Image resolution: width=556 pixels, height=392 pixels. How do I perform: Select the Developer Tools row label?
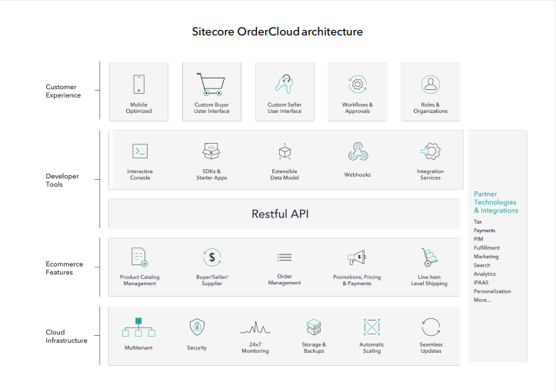(62, 180)
